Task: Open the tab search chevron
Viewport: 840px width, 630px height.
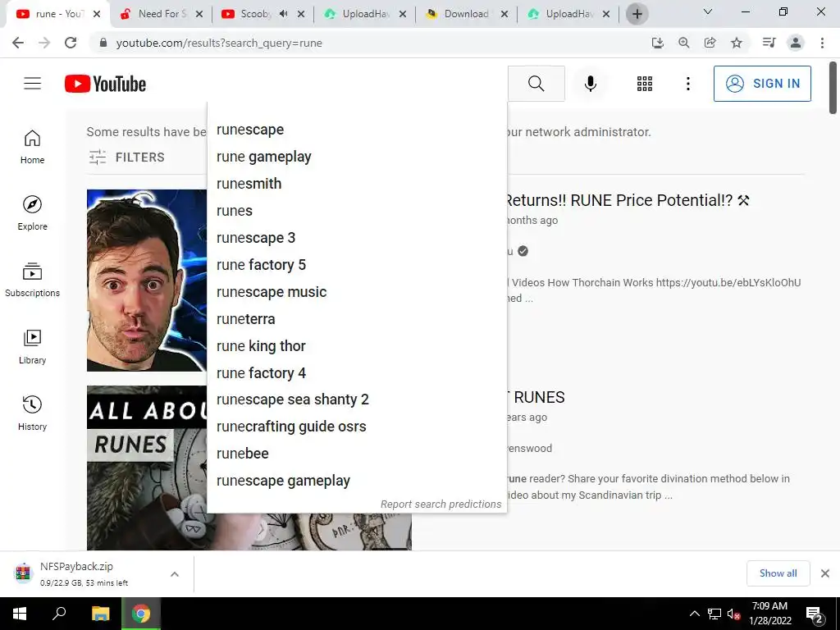Action: pyautogui.click(x=708, y=11)
